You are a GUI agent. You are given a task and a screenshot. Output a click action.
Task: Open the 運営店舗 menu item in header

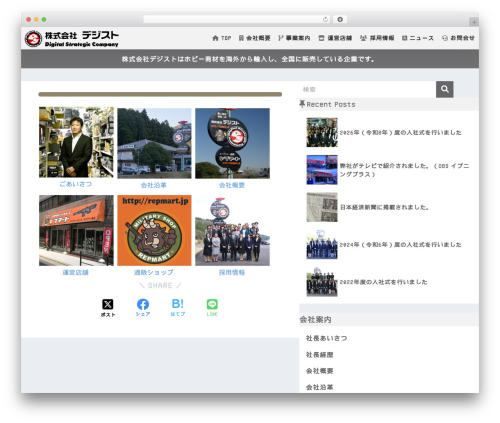click(x=335, y=38)
